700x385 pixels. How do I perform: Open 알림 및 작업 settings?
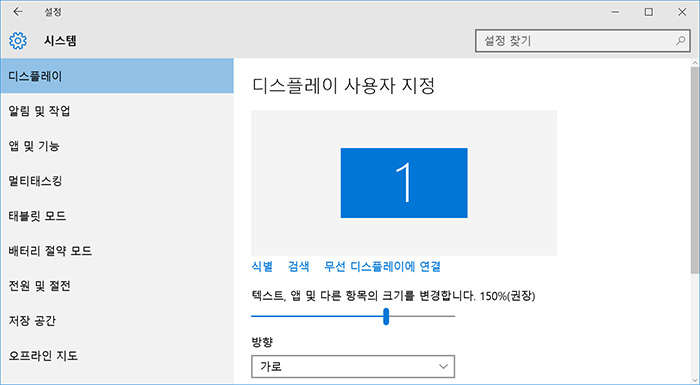[x=117, y=111]
